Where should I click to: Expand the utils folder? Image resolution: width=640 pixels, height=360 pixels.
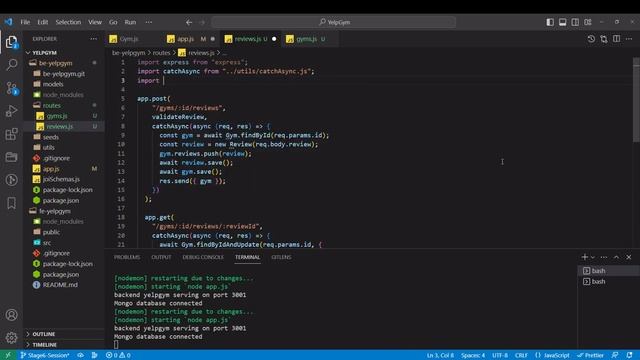click(x=64, y=147)
